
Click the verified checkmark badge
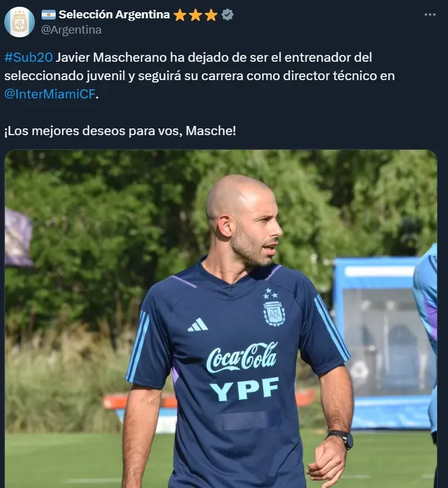[228, 15]
